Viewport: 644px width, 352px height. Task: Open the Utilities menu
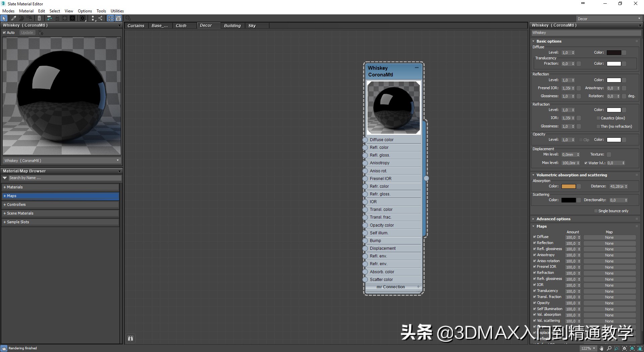coord(117,11)
